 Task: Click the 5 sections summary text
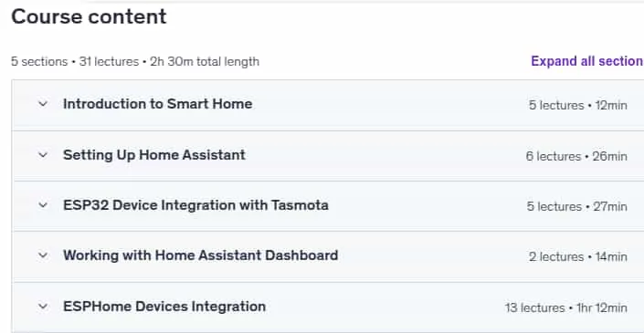click(x=39, y=61)
